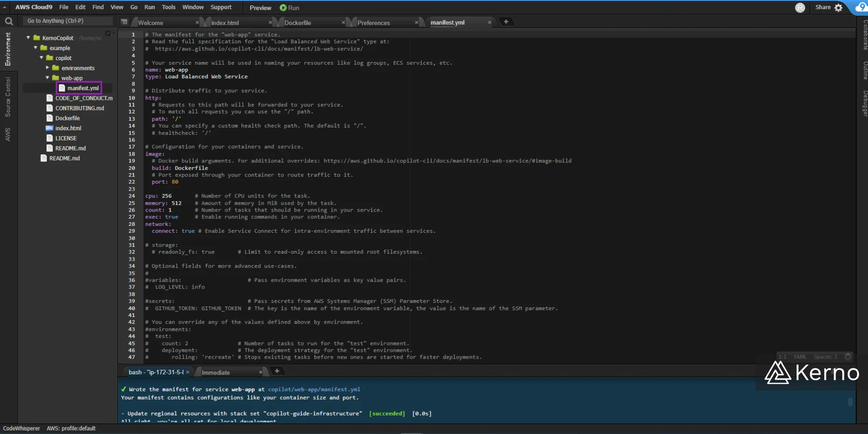Viewport: 868px width, 434px height.
Task: Click the cloud notification icon top right
Action: click(860, 7)
